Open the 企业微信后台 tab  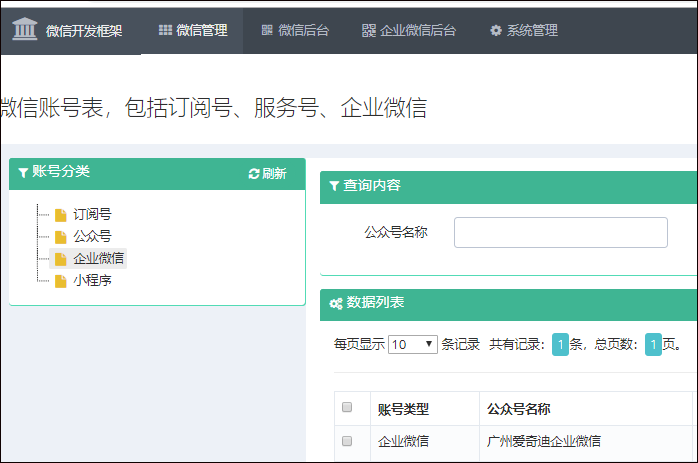(x=408, y=30)
